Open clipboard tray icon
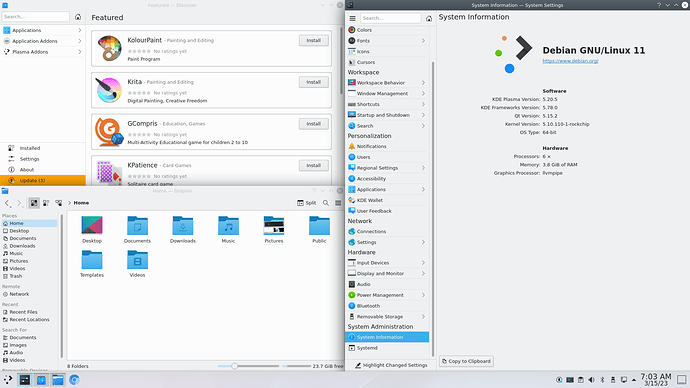Screen dimensions: 690x388 (x=580, y=380)
